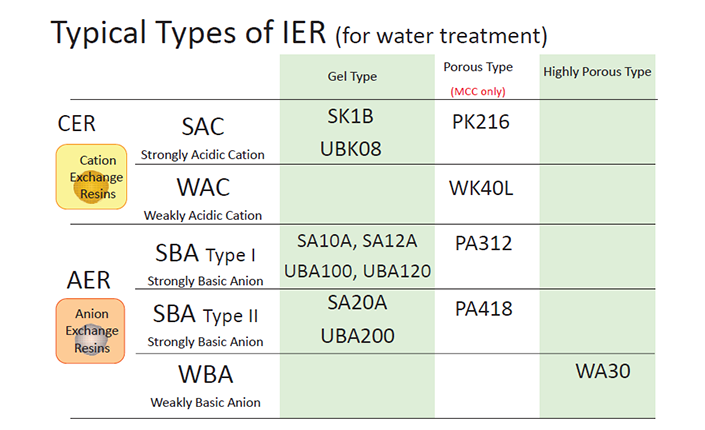Select the UBA200 entry
705x430 pixels.
coord(357,336)
